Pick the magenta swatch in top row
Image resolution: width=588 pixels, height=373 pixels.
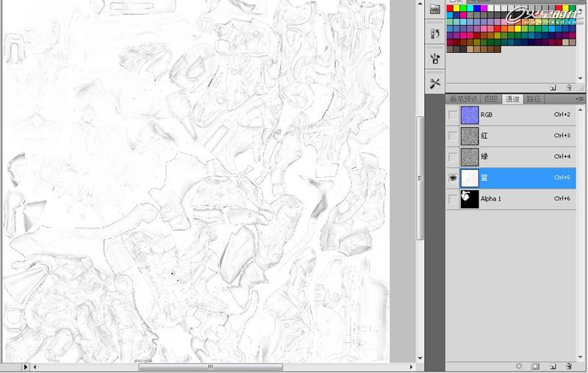point(484,8)
